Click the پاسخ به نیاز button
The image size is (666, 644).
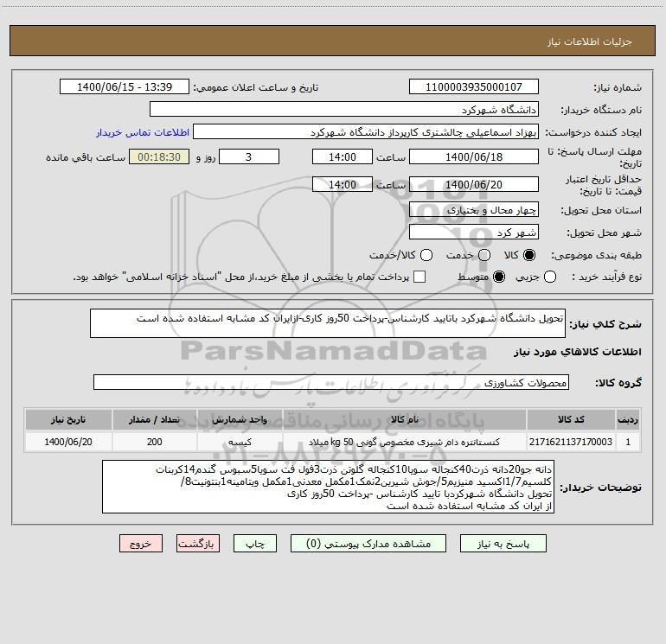(x=503, y=544)
